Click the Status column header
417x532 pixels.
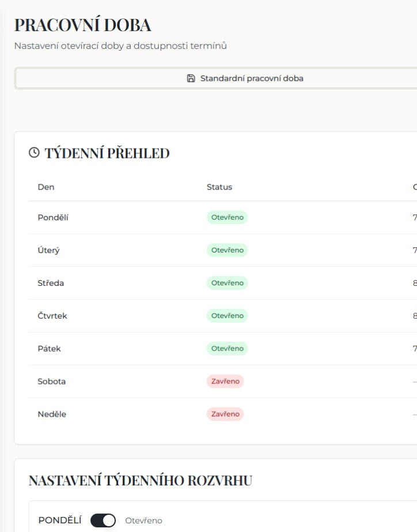tap(219, 187)
